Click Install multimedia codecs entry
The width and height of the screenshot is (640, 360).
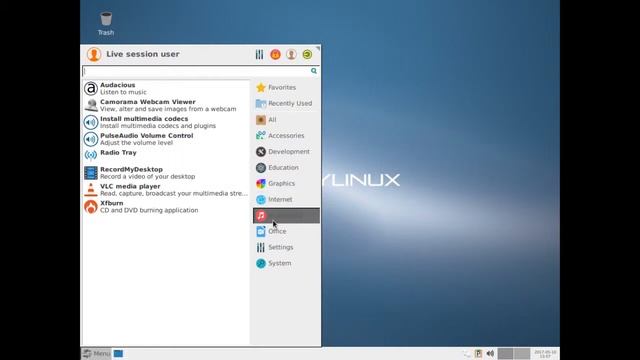click(166, 122)
